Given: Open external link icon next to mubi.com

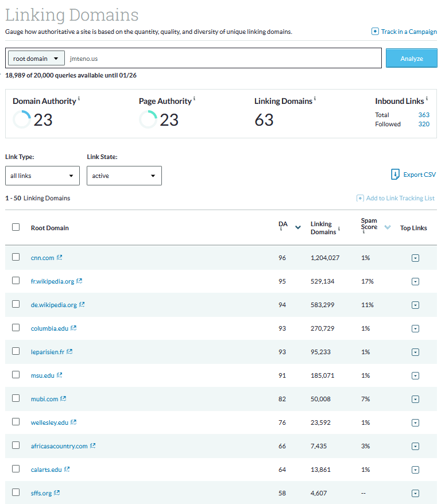Looking at the screenshot, I should coord(64,399).
